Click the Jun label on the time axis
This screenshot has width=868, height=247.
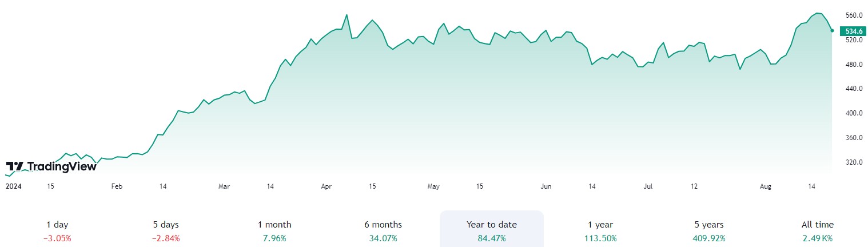click(546, 186)
